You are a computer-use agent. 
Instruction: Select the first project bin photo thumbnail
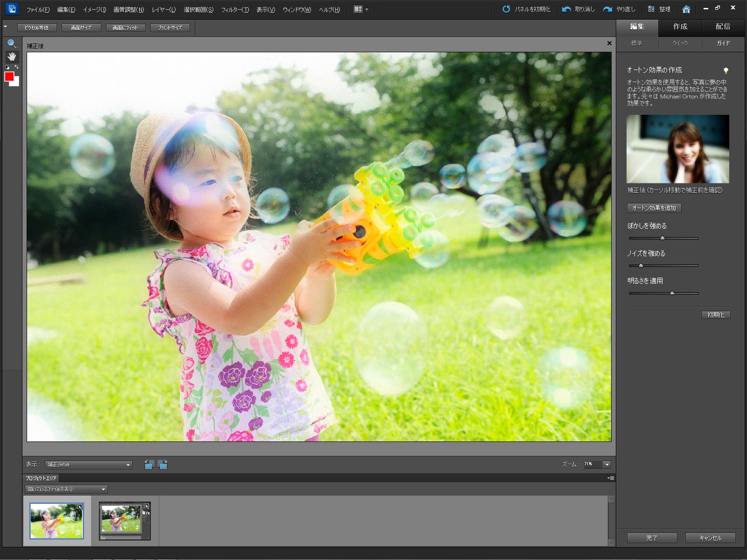click(56, 521)
